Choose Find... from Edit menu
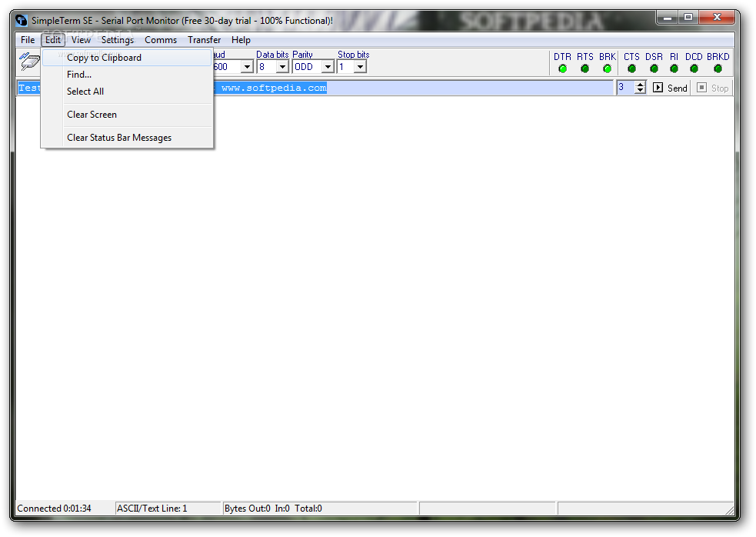 click(x=127, y=75)
